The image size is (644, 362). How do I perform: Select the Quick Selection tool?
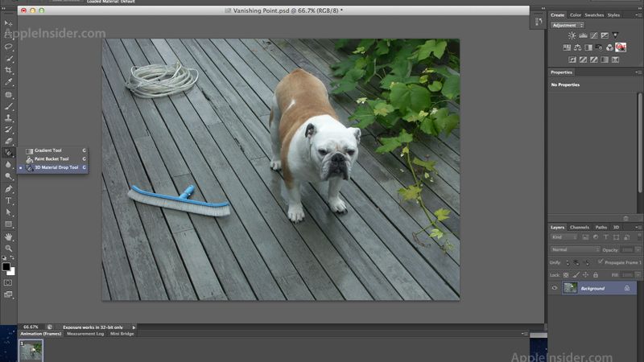9,59
